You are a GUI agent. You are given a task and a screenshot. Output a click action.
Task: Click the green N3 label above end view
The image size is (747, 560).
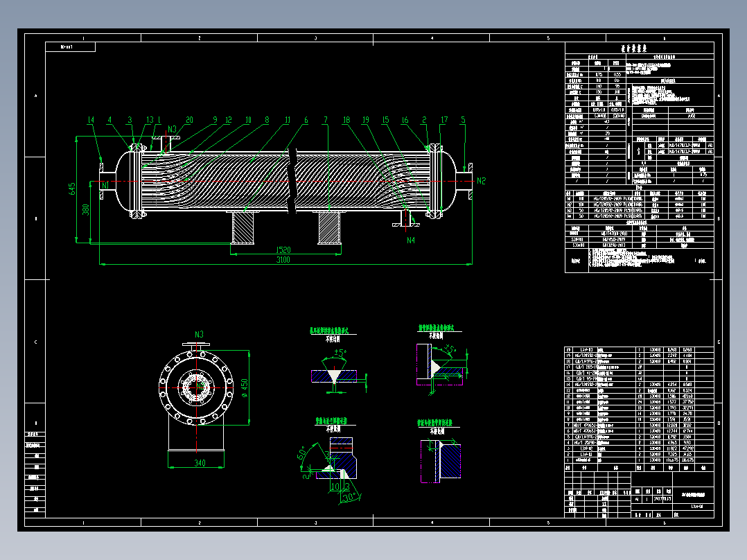pos(199,334)
